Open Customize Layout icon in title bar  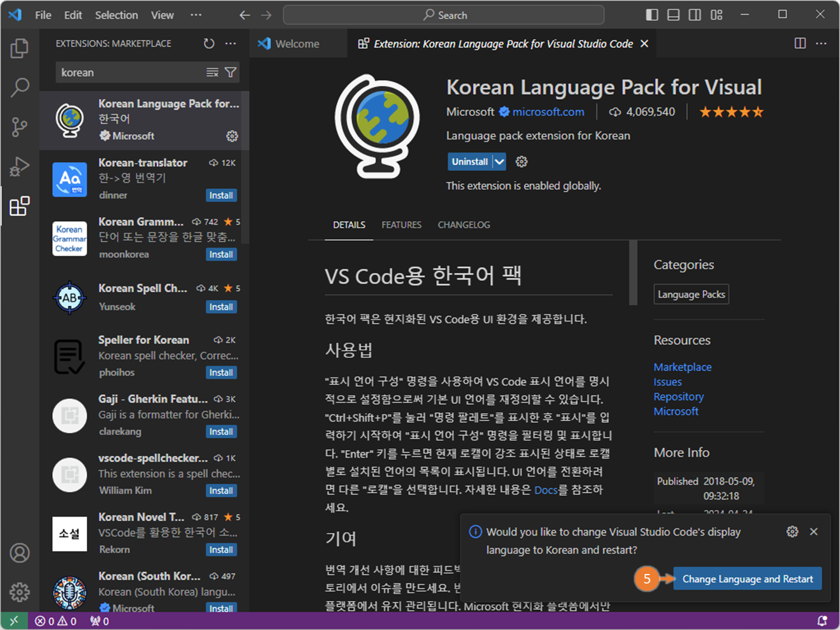point(717,15)
